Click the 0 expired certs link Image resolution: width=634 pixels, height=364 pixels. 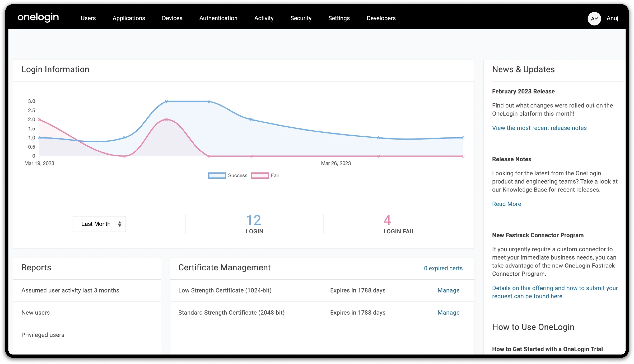443,268
